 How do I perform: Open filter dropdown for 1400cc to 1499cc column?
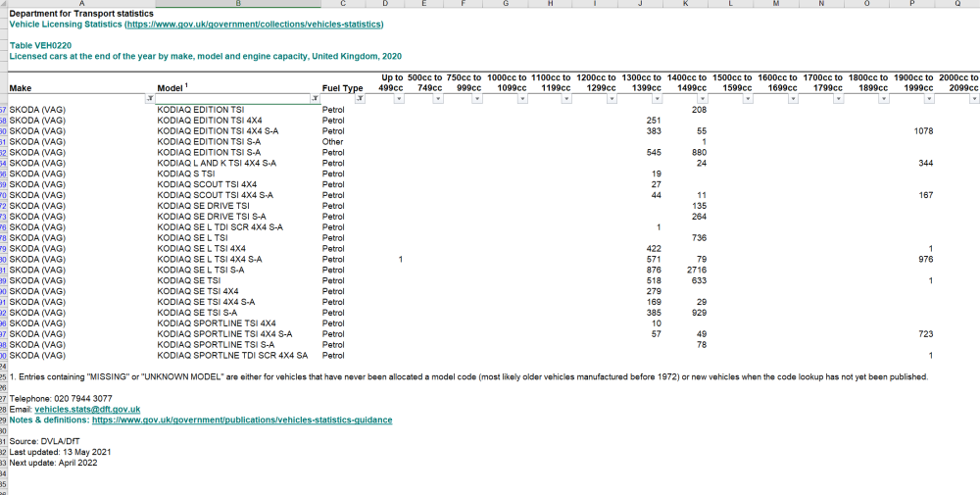click(x=703, y=99)
